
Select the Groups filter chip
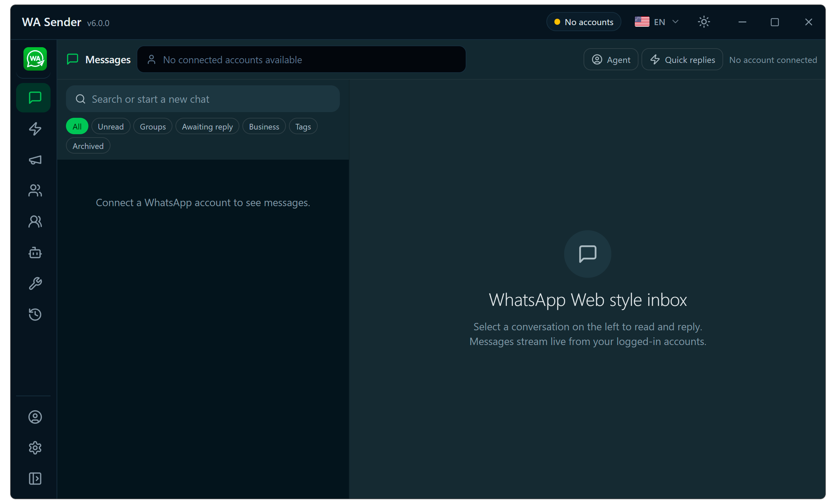point(153,127)
